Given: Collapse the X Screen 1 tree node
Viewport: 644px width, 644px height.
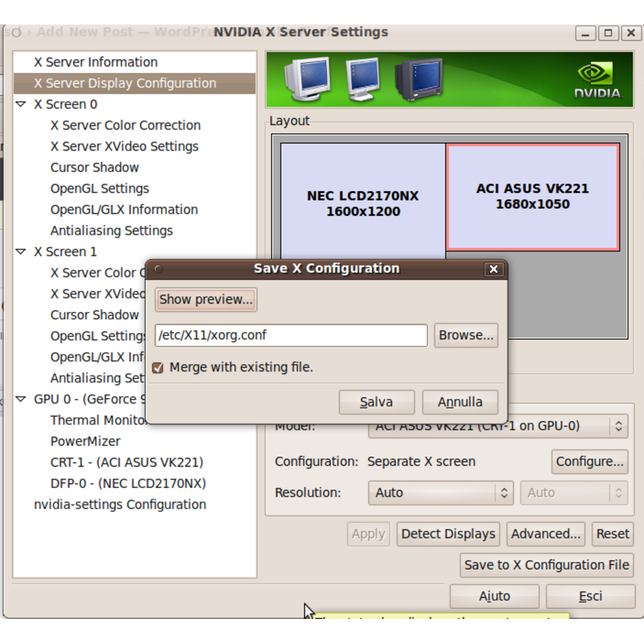Looking at the screenshot, I should (x=21, y=252).
